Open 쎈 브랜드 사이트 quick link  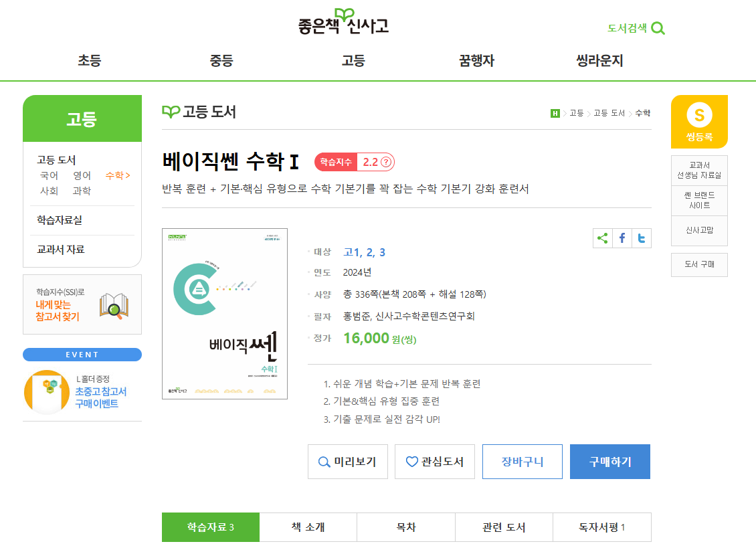click(x=699, y=200)
